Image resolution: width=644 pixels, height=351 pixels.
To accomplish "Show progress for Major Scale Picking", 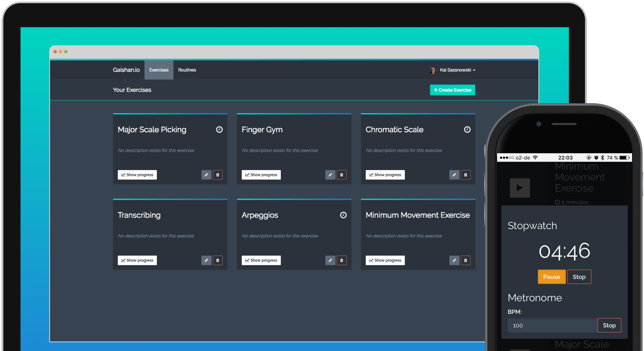I will click(137, 175).
